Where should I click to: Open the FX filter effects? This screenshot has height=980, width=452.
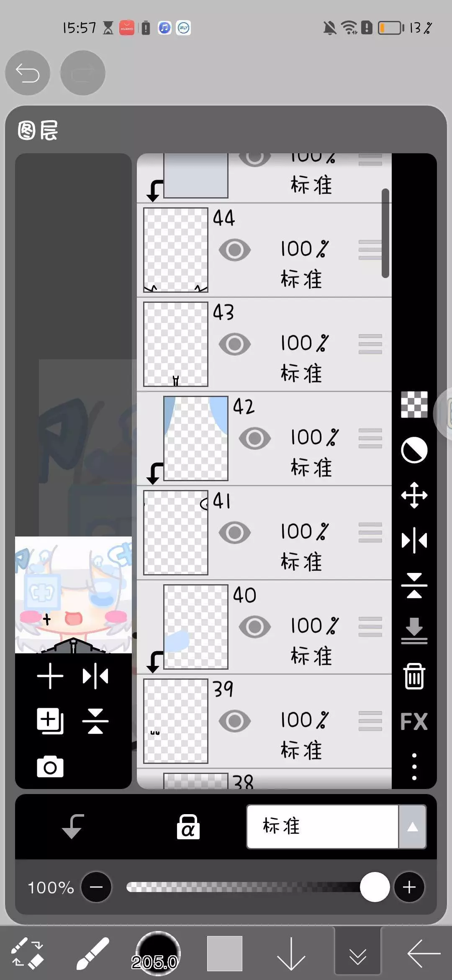click(414, 722)
